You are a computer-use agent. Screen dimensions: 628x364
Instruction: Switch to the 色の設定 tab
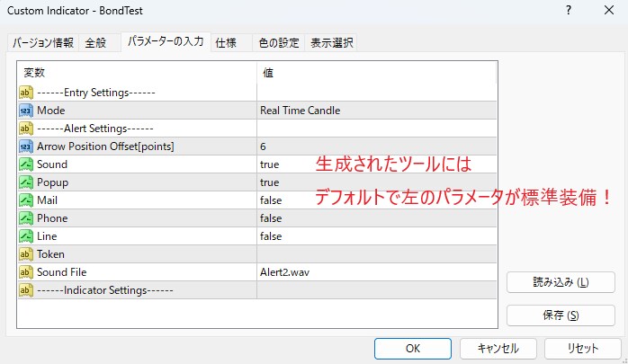pyautogui.click(x=279, y=43)
